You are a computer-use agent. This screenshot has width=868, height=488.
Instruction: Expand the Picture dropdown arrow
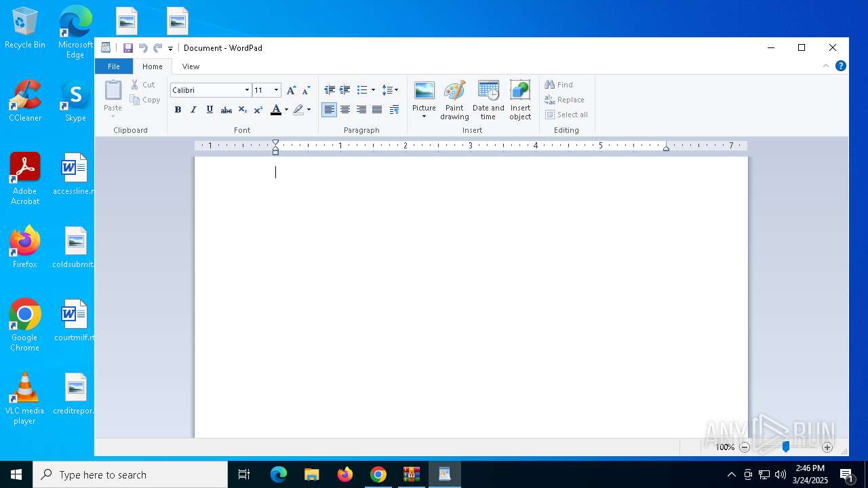tap(425, 117)
